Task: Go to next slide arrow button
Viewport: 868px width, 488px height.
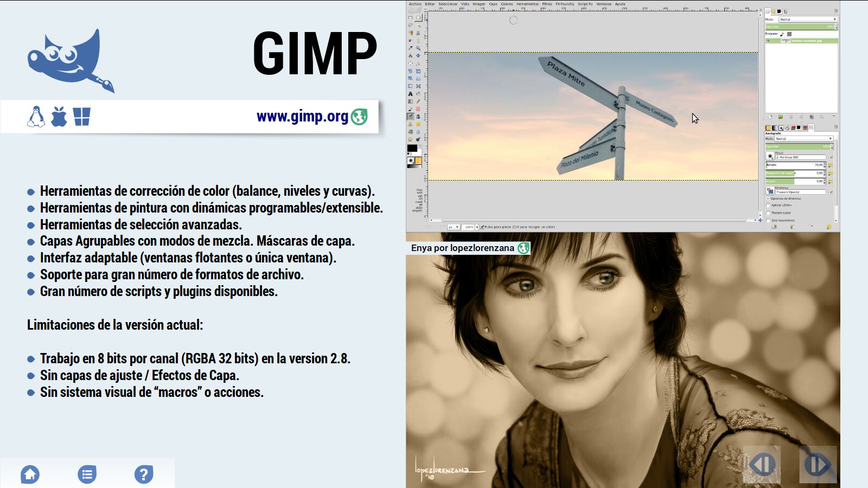Action: (818, 464)
